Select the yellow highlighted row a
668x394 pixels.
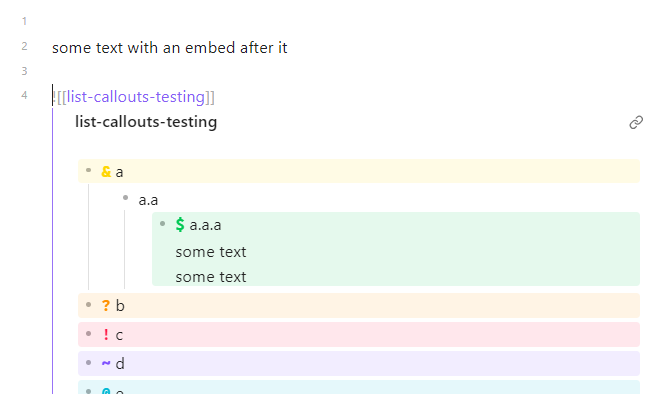359,171
